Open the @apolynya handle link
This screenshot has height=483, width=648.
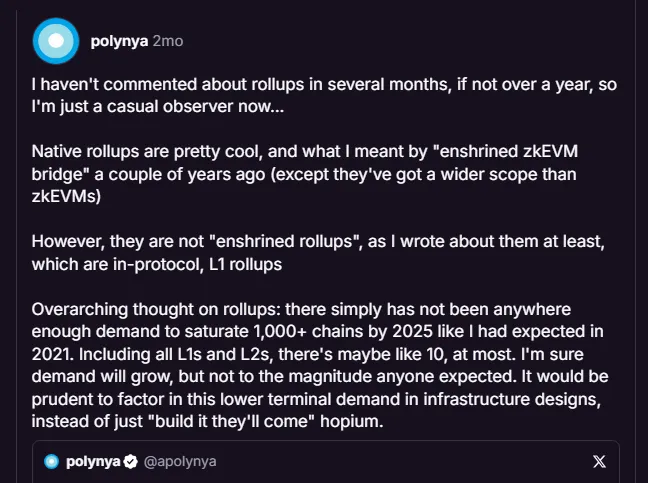coord(180,462)
